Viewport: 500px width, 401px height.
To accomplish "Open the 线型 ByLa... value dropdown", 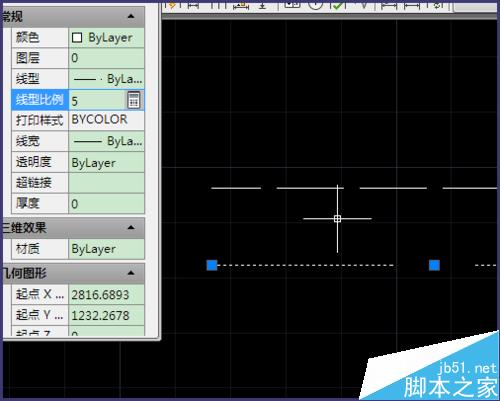I will pyautogui.click(x=106, y=79).
